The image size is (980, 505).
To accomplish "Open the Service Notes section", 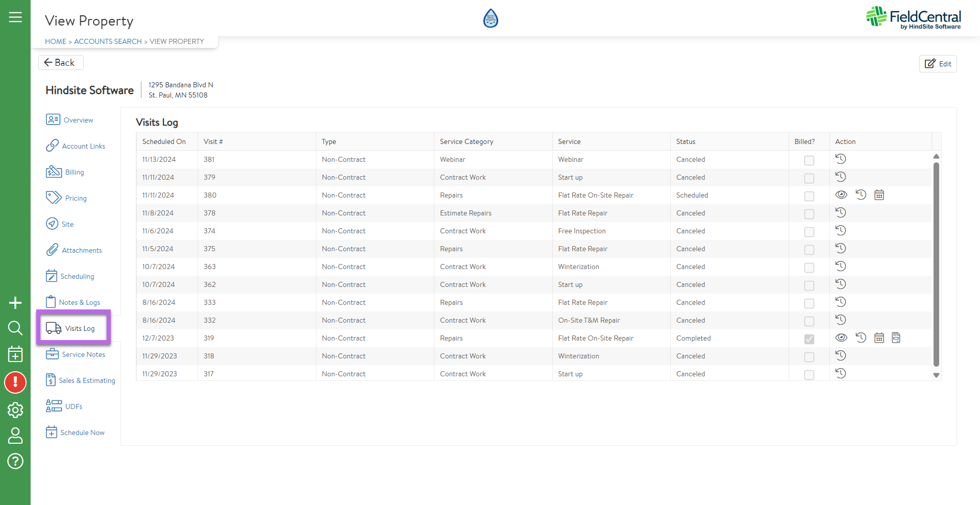I will click(83, 354).
